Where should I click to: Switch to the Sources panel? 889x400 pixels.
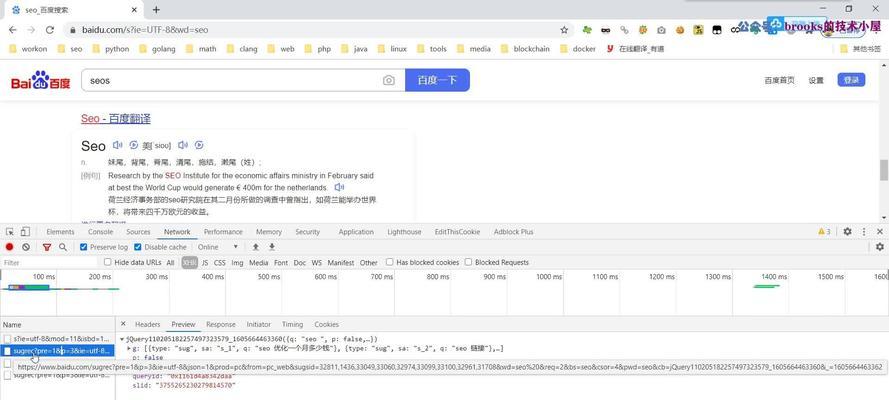pyautogui.click(x=138, y=232)
